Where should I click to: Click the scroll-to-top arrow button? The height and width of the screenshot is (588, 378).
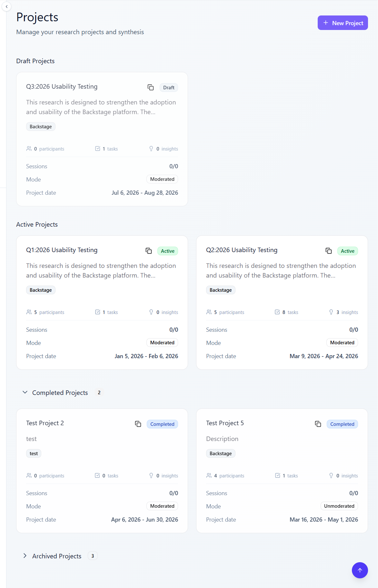pyautogui.click(x=360, y=570)
